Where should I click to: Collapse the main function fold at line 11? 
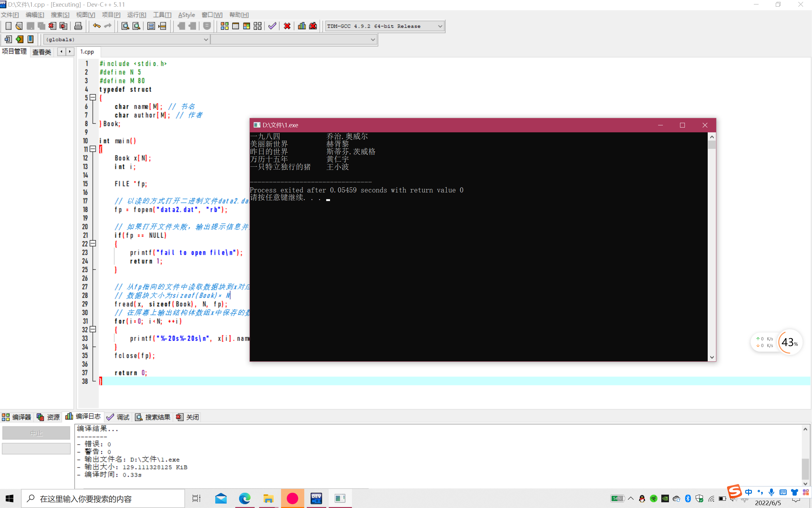[93, 149]
